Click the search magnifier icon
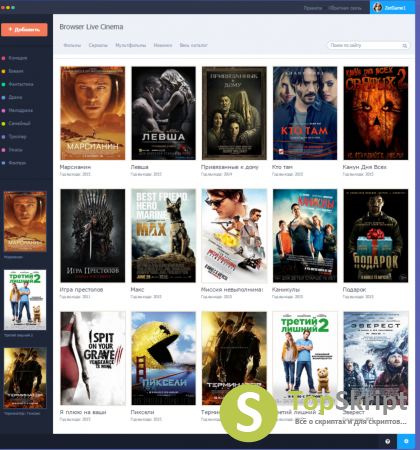The height and width of the screenshot is (450, 420). (404, 46)
